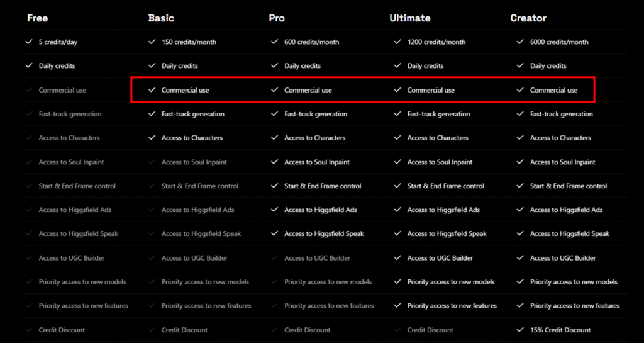Image resolution: width=644 pixels, height=343 pixels.
Task: Click the greyed-out Credit Discount under Free
Action: tap(62, 330)
